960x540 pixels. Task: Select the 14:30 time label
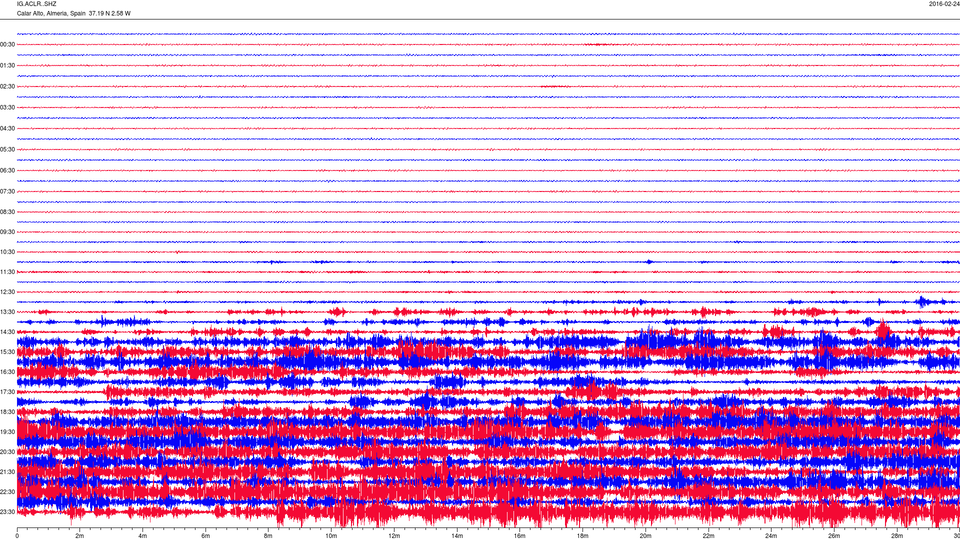[x=7, y=332]
